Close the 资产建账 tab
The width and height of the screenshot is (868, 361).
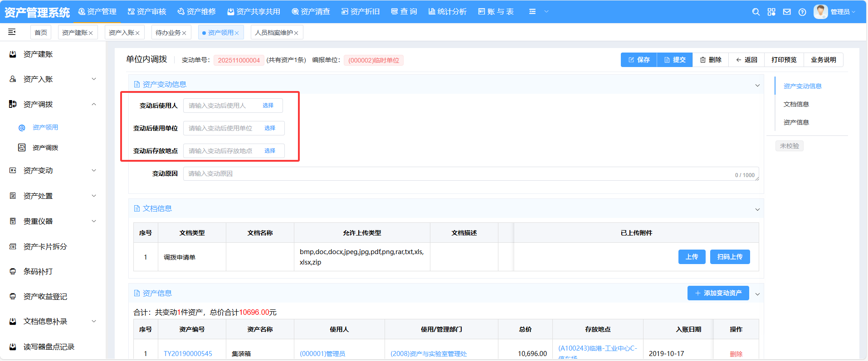click(x=91, y=33)
